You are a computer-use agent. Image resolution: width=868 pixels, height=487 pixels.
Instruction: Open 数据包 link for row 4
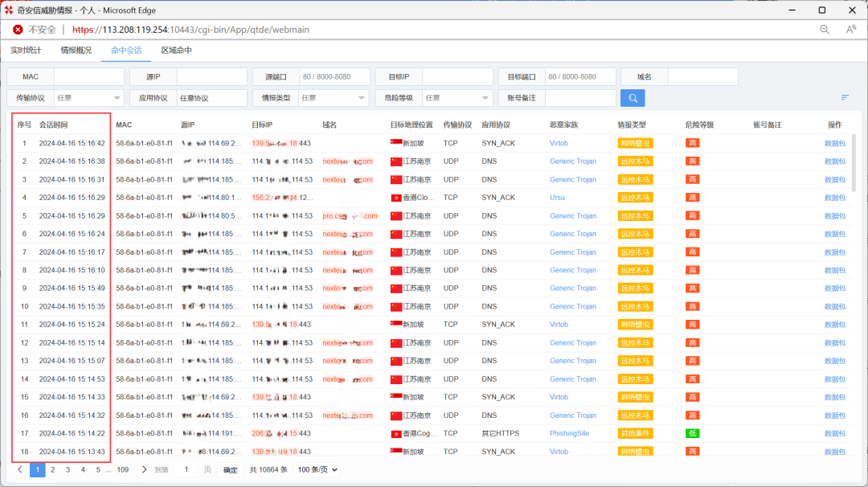(835, 198)
